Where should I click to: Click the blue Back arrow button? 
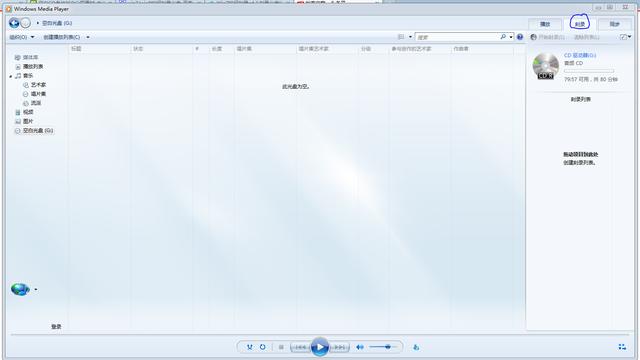coord(14,23)
